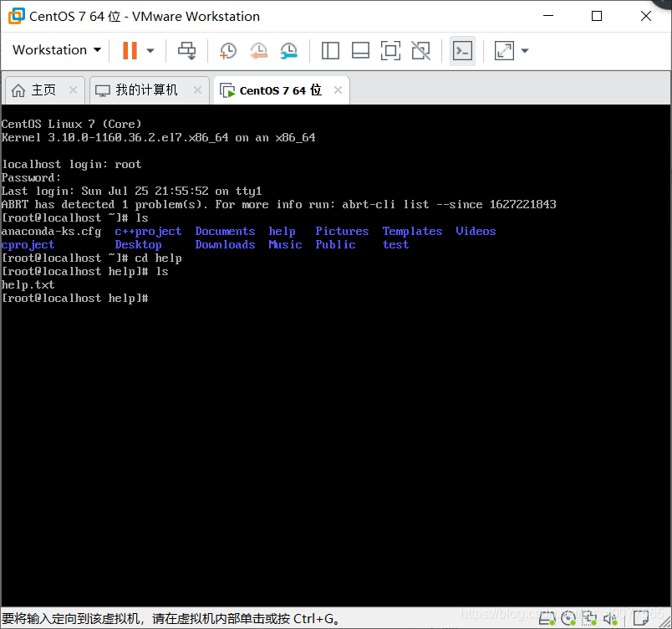672x629 pixels.
Task: Click the Templates directory name in terminal
Action: (412, 232)
